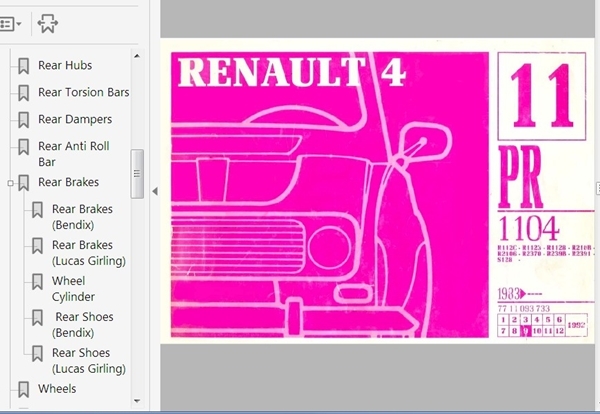The width and height of the screenshot is (600, 414).
Task: Open Rear Shoes (Bendix) bookmark
Action: coord(83,324)
